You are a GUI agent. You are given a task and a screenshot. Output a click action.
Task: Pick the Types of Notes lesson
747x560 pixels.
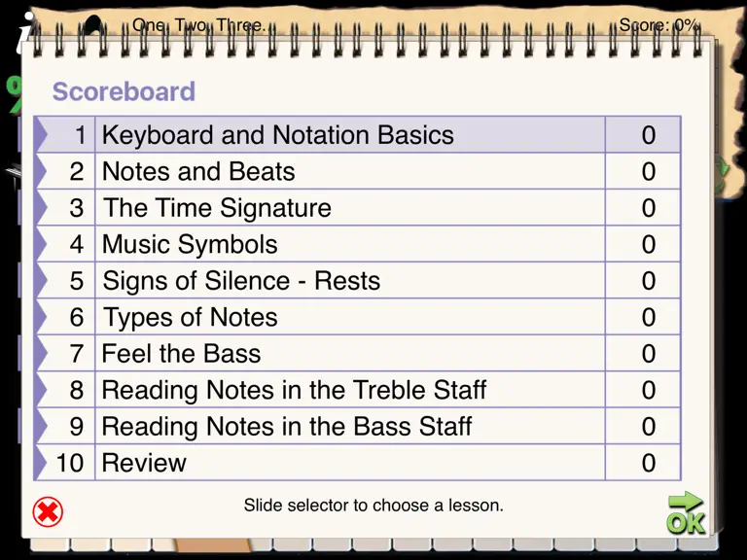click(357, 317)
